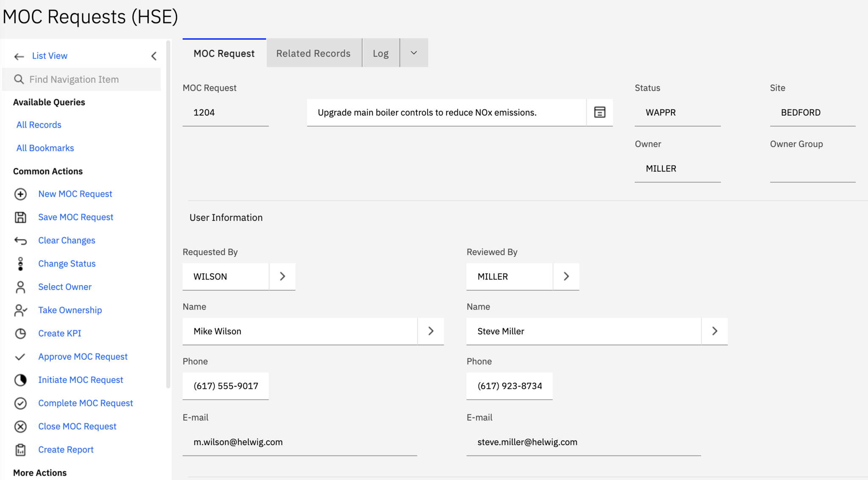Viewport: 868px width, 480px height.
Task: Switch to the Related Records tab
Action: coord(314,53)
